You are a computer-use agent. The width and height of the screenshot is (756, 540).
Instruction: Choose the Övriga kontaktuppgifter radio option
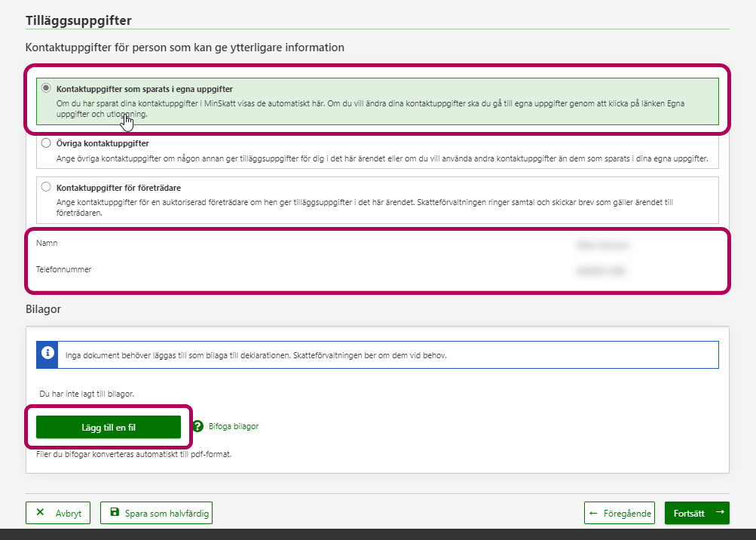pos(47,143)
